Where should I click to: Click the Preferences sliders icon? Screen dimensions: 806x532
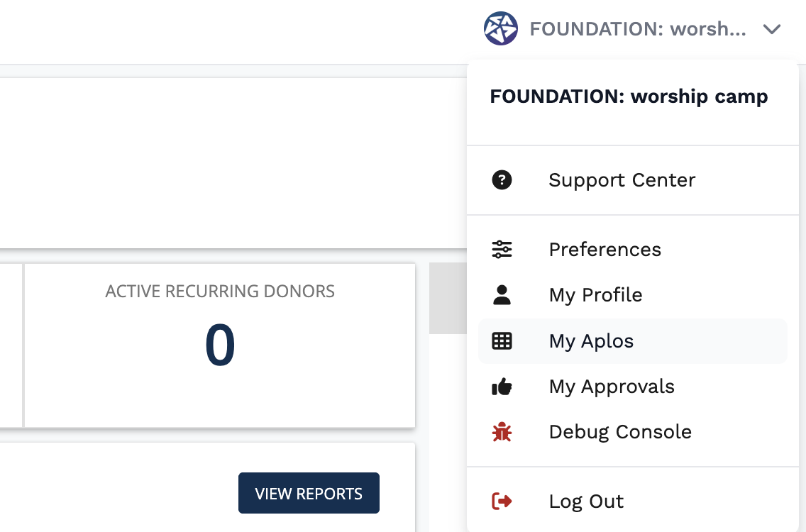[x=502, y=250]
